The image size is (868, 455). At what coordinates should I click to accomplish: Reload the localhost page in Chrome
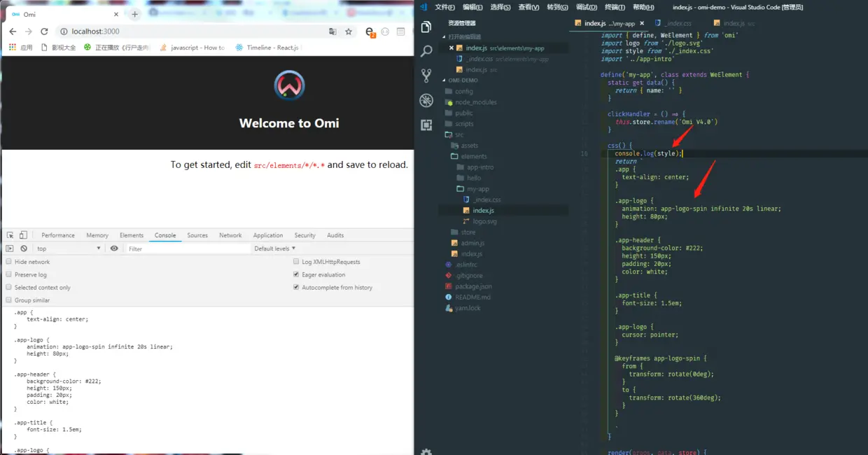coord(45,31)
